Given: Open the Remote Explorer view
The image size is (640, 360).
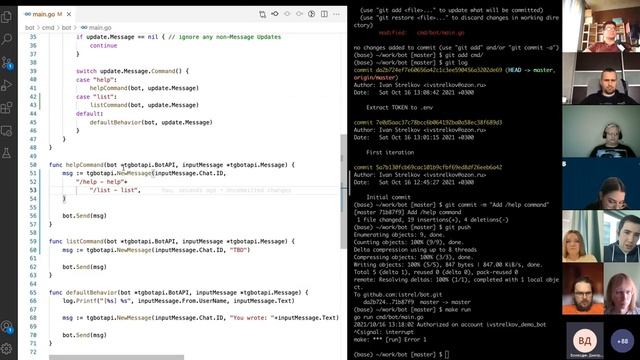Looking at the screenshot, I should pos(7,131).
